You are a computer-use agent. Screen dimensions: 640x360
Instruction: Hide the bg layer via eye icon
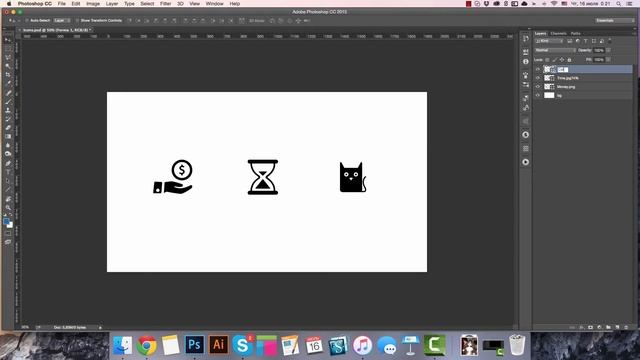(538, 95)
